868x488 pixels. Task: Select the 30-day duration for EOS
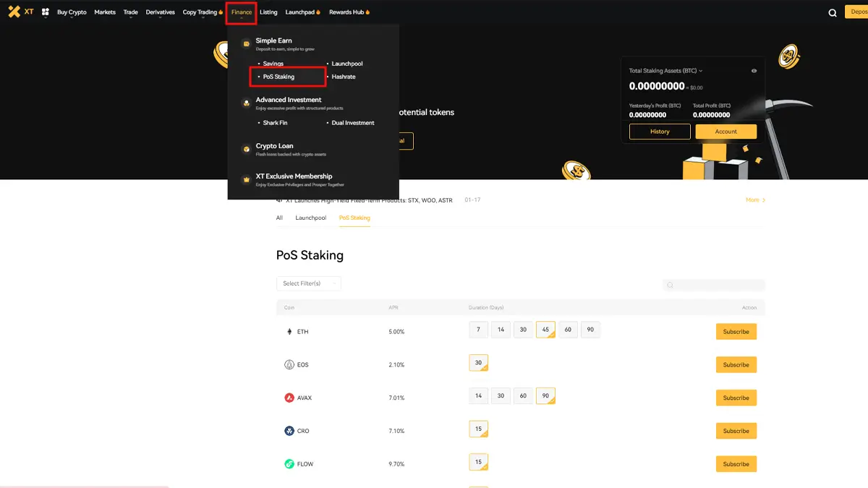478,363
